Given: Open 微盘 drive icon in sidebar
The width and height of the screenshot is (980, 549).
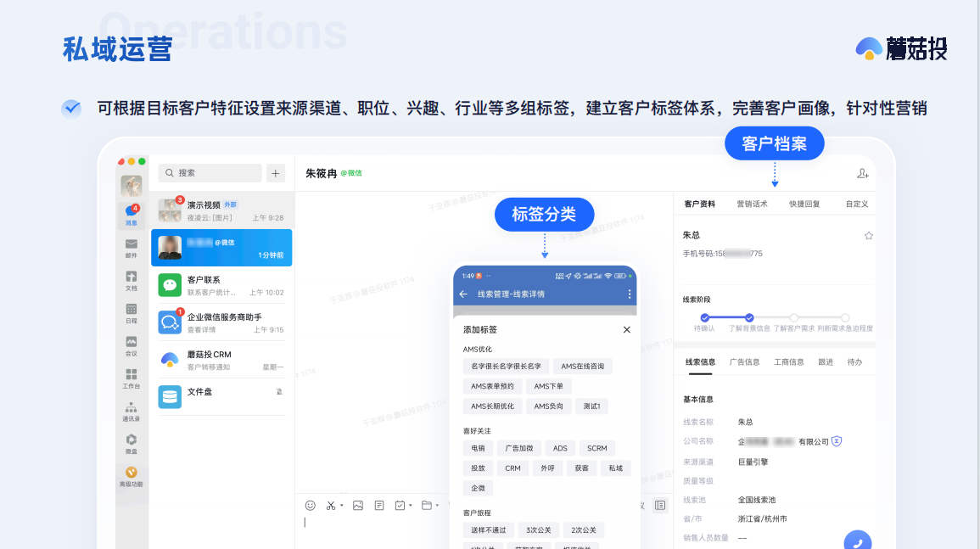Looking at the screenshot, I should [131, 443].
